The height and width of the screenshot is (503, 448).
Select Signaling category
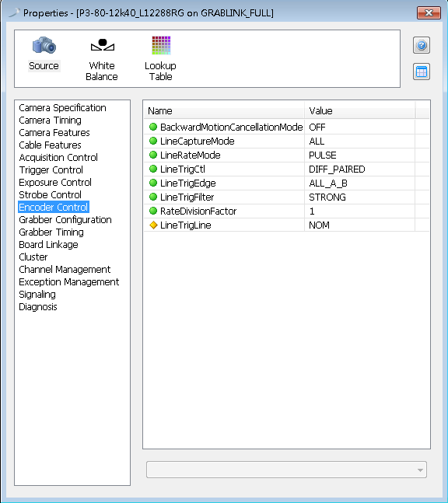[x=37, y=295]
